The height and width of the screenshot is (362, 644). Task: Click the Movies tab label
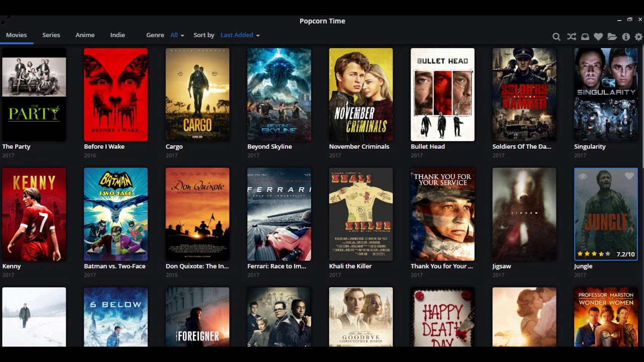(x=17, y=35)
